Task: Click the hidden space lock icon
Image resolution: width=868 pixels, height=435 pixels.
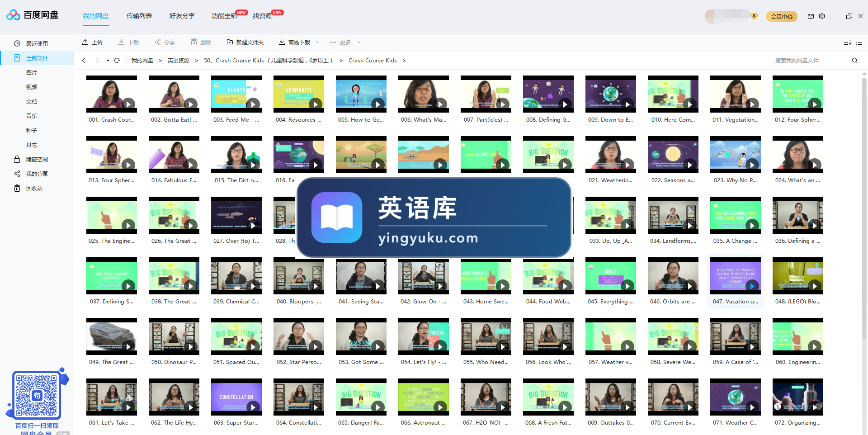Action: point(17,159)
